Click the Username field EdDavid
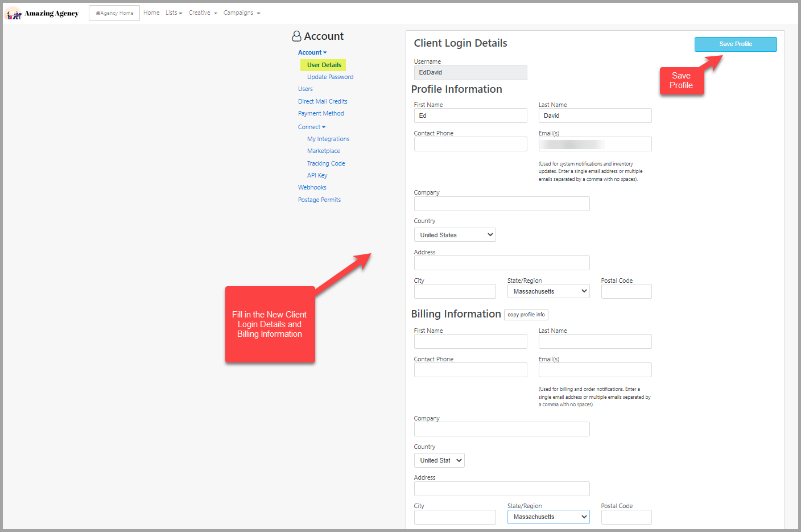This screenshot has height=532, width=801. click(x=470, y=73)
